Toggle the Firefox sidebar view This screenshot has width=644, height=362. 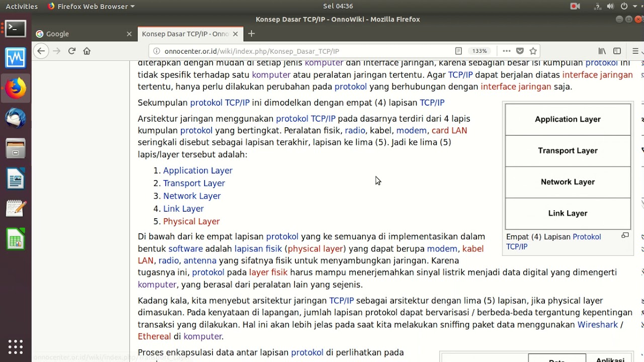coord(617,51)
